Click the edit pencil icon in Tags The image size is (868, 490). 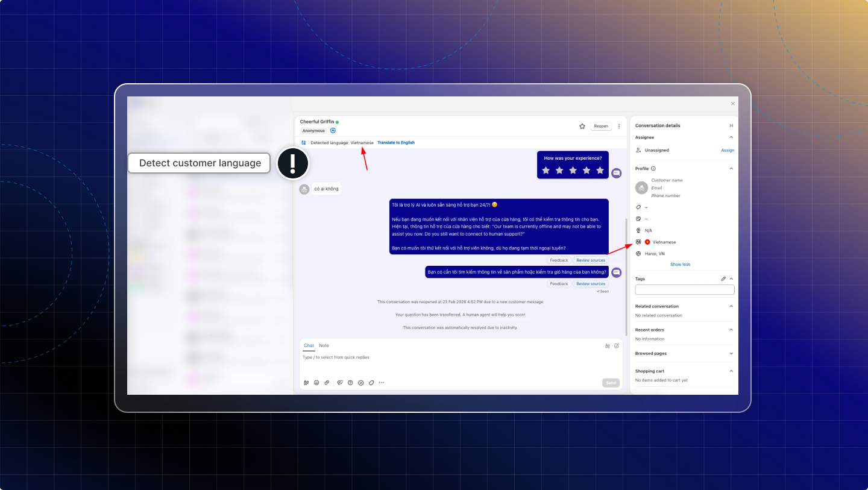(x=723, y=279)
